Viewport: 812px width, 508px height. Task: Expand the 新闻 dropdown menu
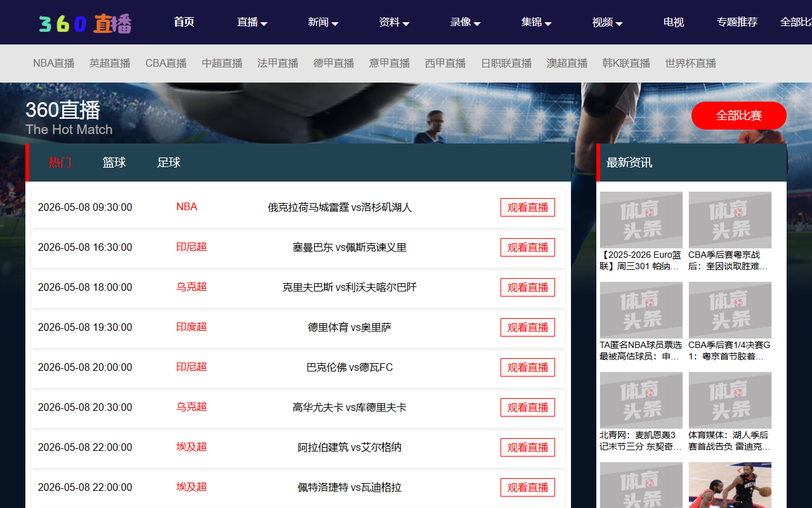point(323,22)
